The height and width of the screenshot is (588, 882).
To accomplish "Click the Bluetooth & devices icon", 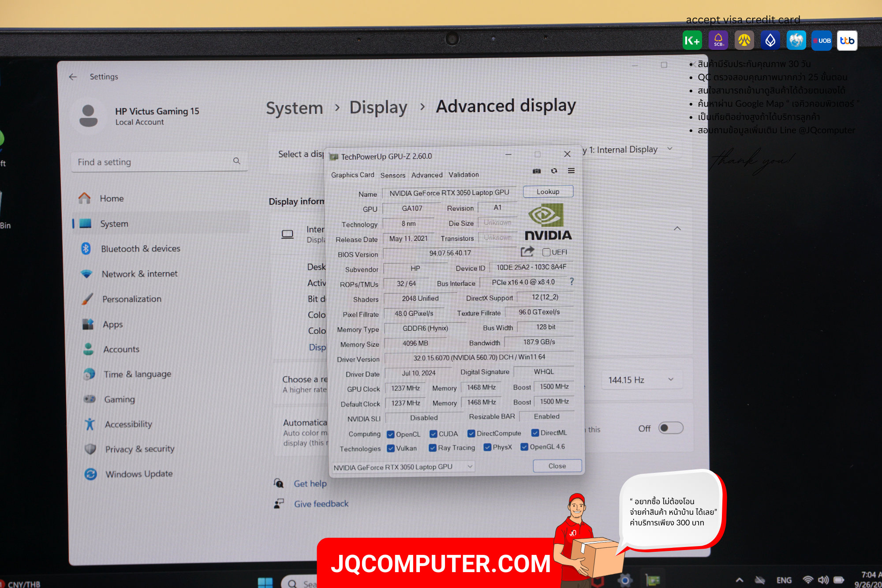I will tap(86, 248).
